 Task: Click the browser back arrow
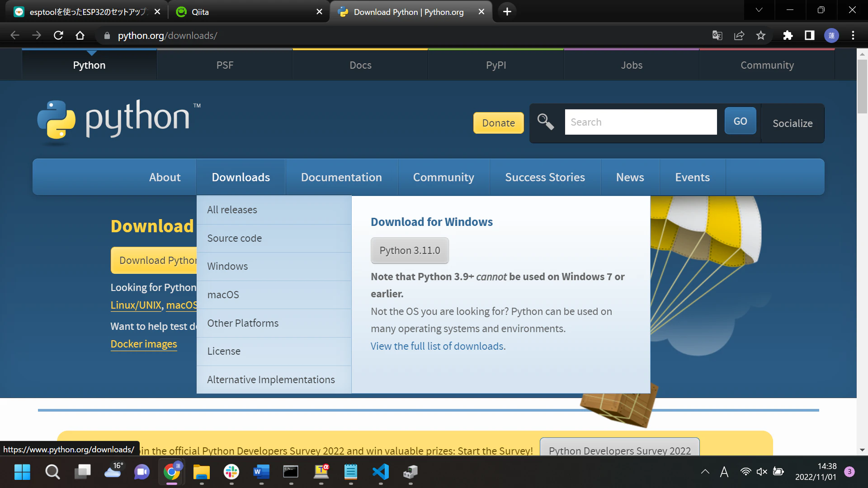click(x=14, y=35)
